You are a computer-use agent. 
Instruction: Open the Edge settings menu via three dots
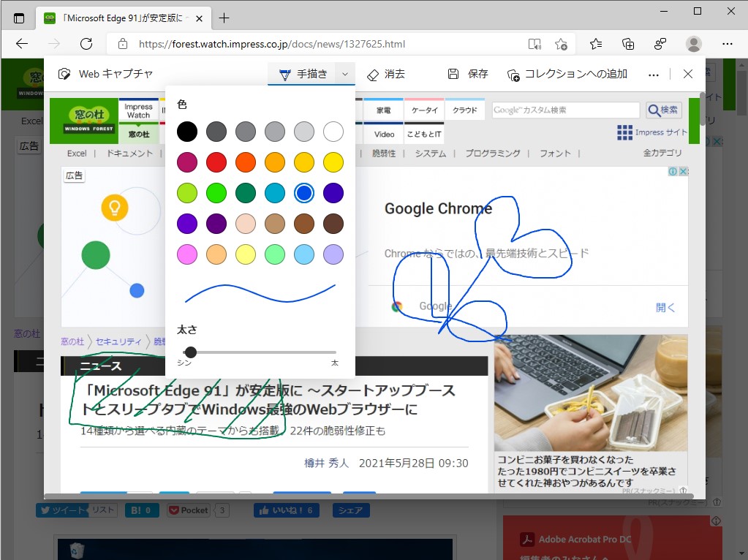point(728,44)
